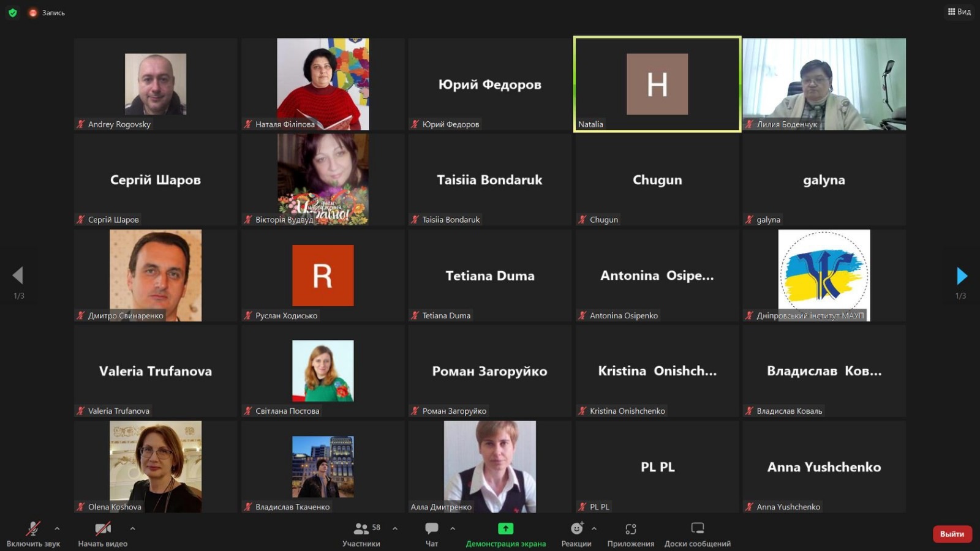Click the red Leave (Выйти) button

point(952,534)
